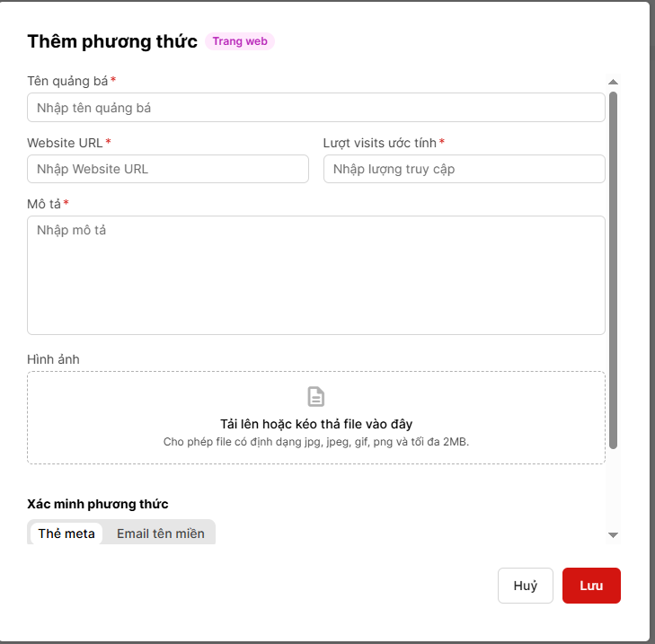Click the scrollbar up arrow
This screenshot has height=644, width=655.
coord(613,82)
